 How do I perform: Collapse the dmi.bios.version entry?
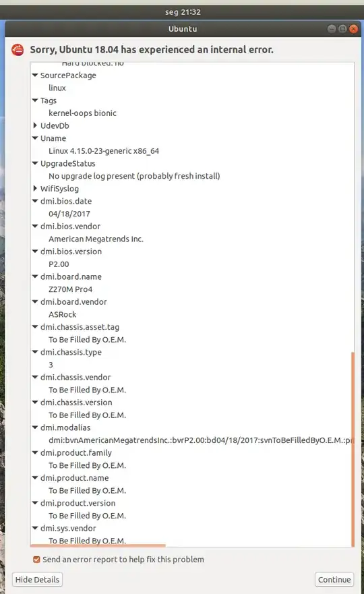tap(35, 251)
